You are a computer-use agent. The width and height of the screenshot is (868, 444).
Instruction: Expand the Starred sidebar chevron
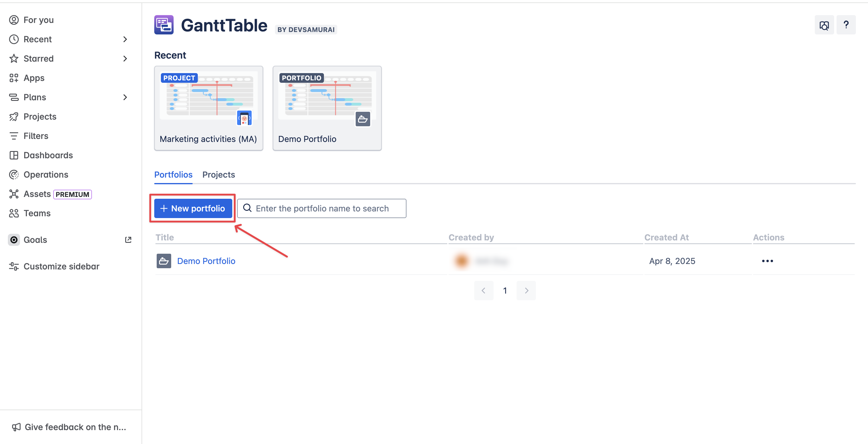tap(125, 59)
